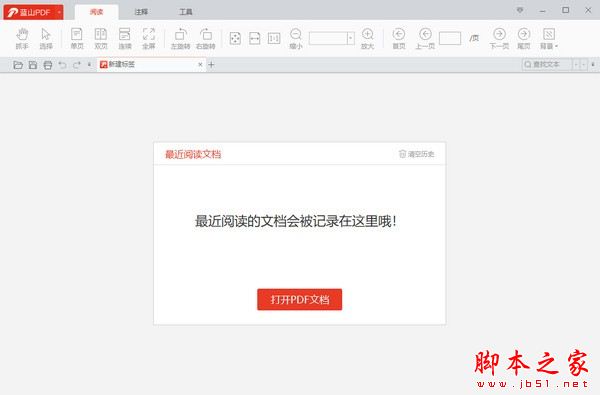The width and height of the screenshot is (600, 395).
Task: Expand the quick access toolbar arrow
Action: (89, 65)
